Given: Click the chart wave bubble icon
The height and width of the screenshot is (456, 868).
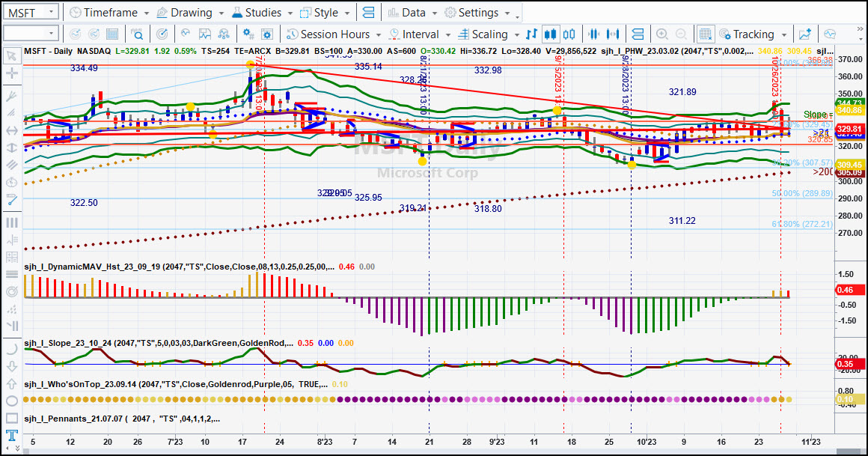Looking at the screenshot, I should pos(186,34).
